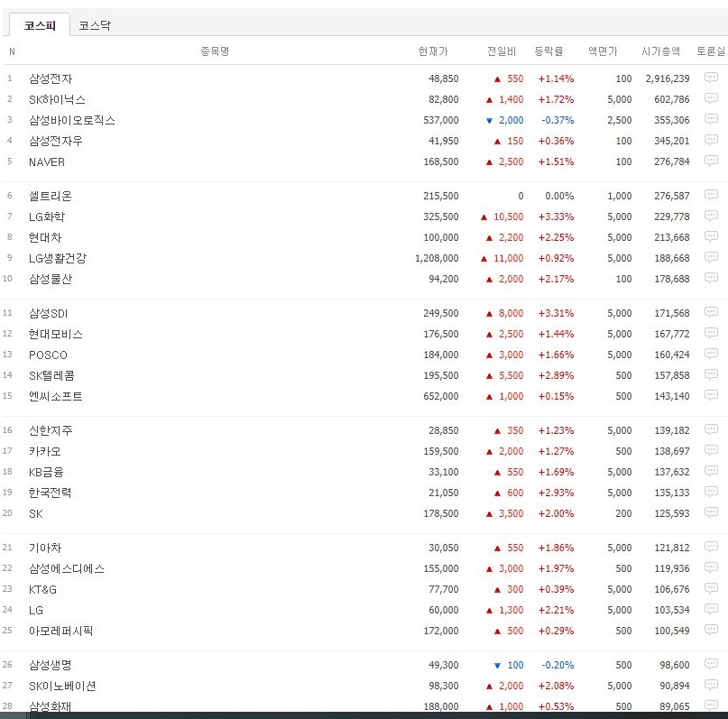Open discussion room icon for 삼성바이오로직스
Screen dimensions: 728x719
(711, 119)
